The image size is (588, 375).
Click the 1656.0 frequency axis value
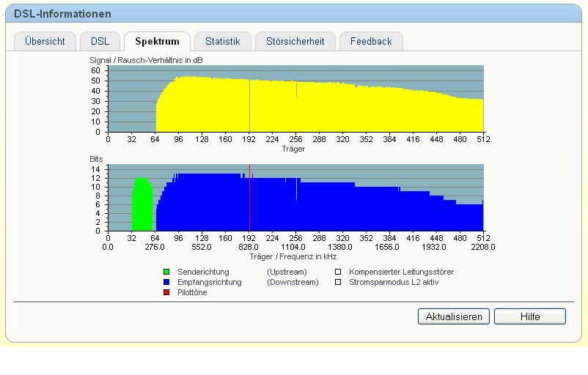(386, 248)
